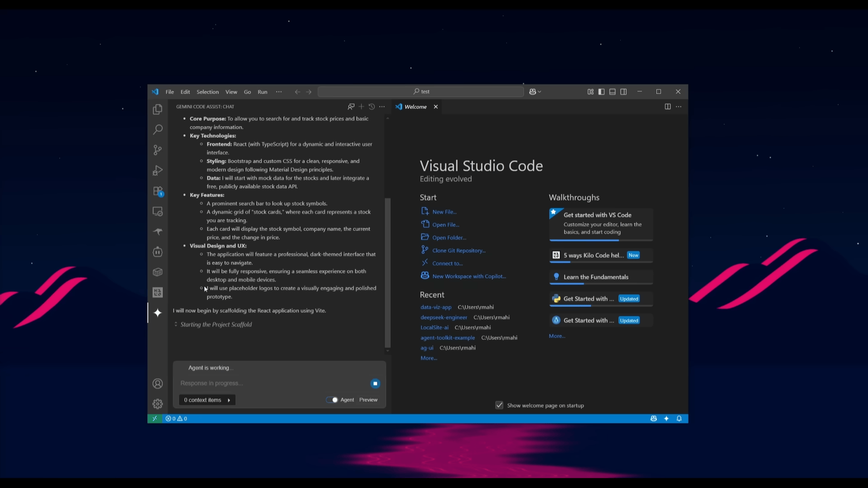Expand the 0 context items list
The image size is (868, 488).
click(x=207, y=400)
